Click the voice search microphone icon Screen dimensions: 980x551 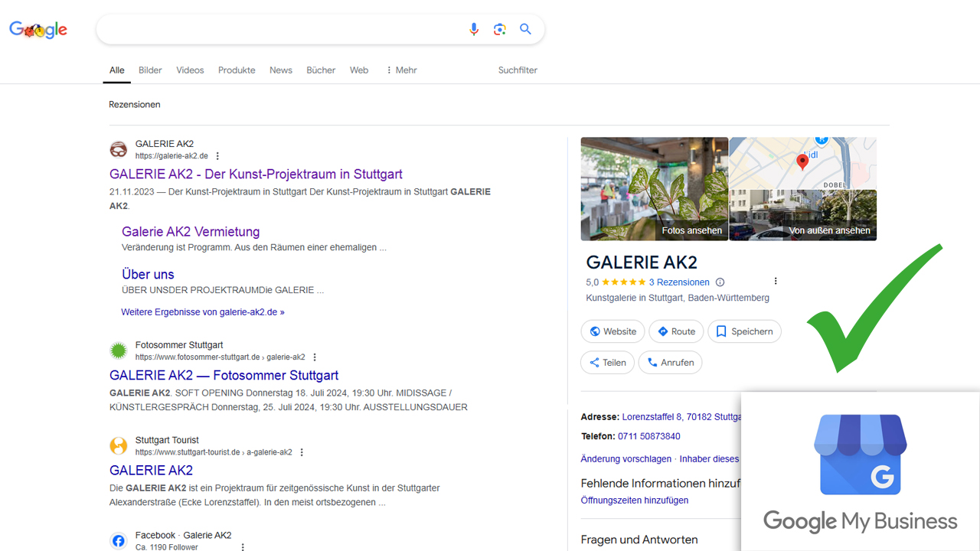click(474, 29)
